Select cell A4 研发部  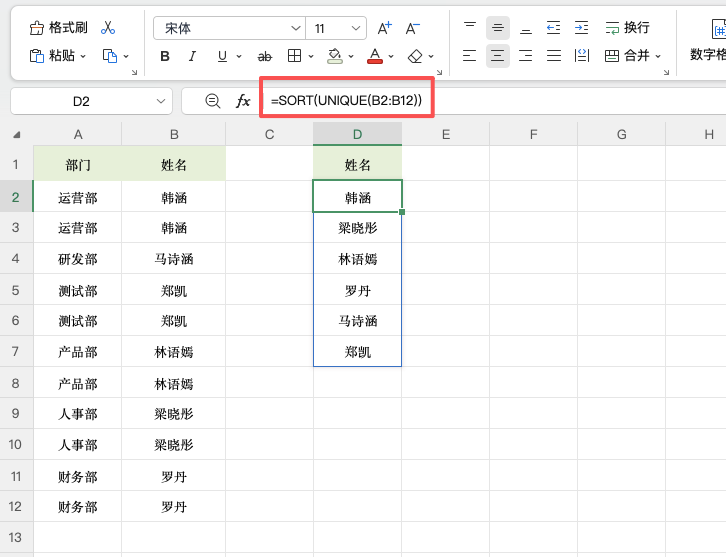click(x=78, y=259)
